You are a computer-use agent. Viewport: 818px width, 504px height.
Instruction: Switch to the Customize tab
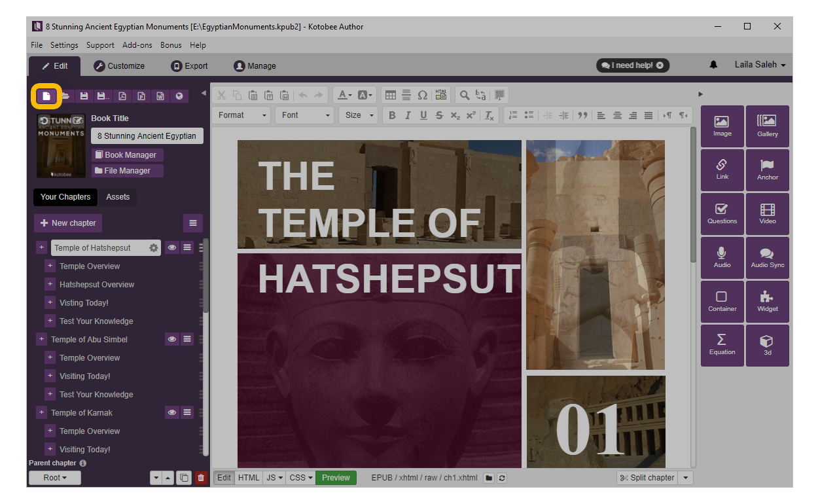(x=119, y=66)
